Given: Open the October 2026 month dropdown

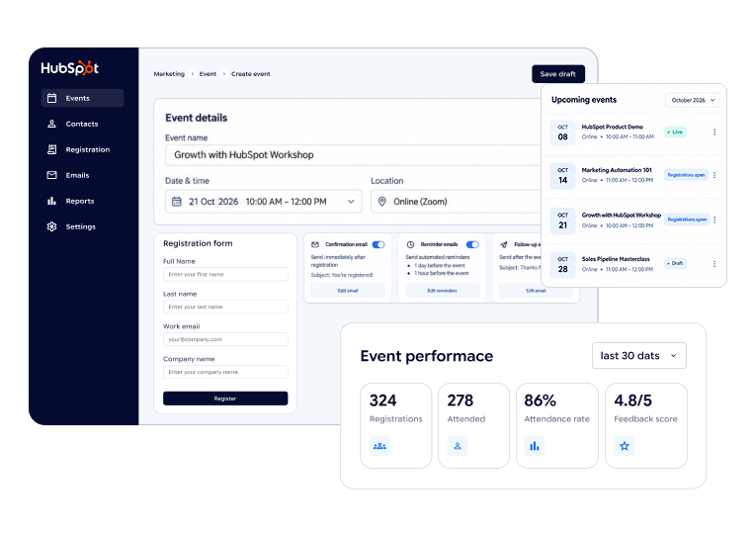Looking at the screenshot, I should coord(693,100).
